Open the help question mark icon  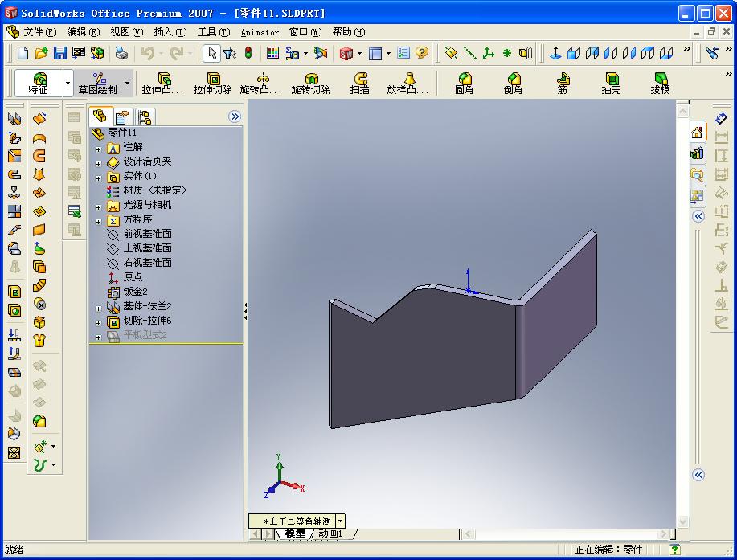click(422, 53)
